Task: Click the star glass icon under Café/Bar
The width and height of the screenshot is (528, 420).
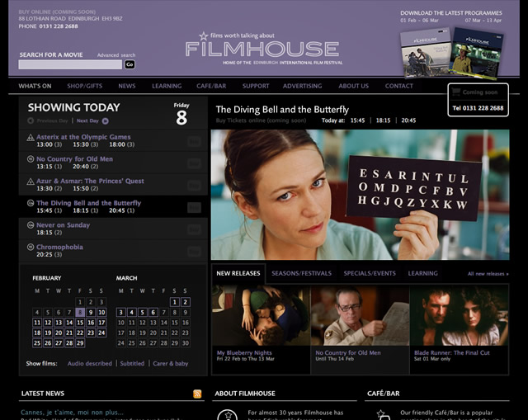Action: pos(383,415)
